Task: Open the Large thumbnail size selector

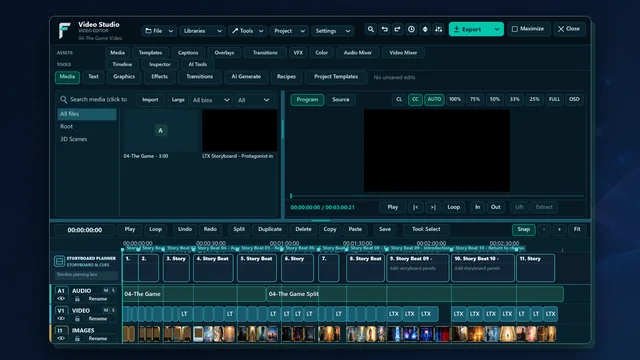Action: pos(178,100)
